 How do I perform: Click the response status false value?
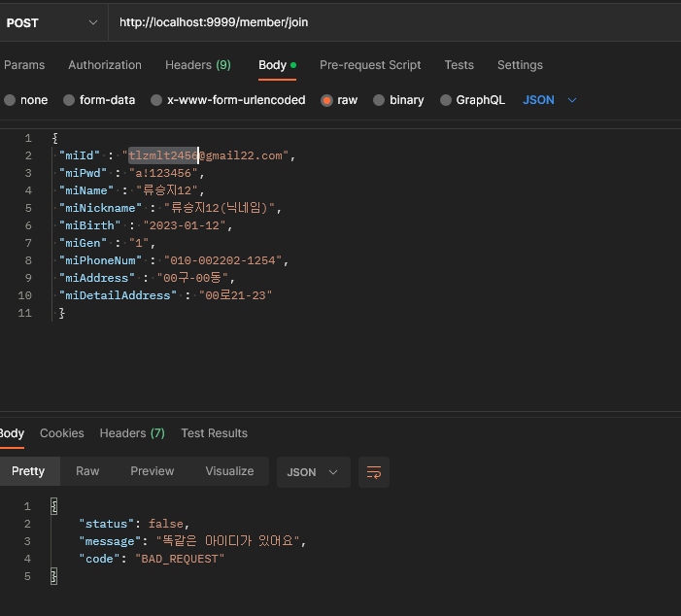click(165, 524)
